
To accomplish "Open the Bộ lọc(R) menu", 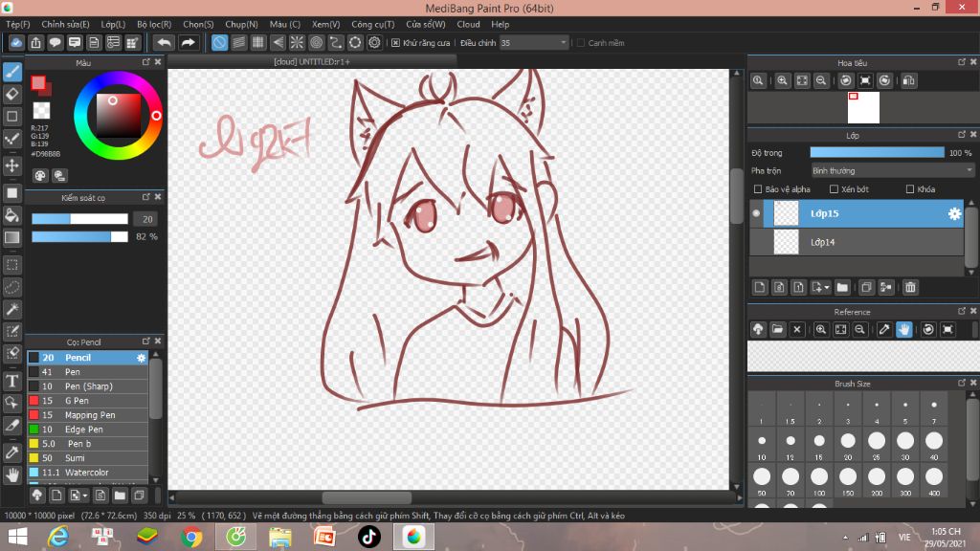I will tap(154, 24).
